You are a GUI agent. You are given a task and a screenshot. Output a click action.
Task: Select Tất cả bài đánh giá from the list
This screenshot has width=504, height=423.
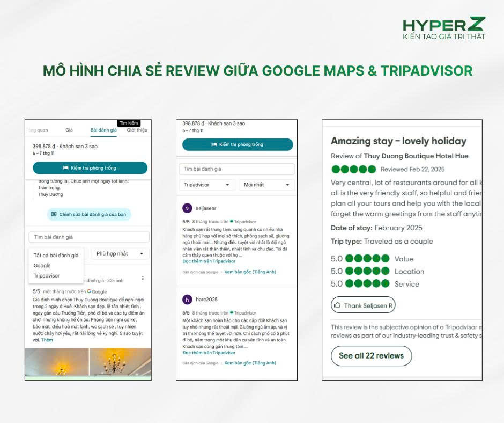(56, 256)
